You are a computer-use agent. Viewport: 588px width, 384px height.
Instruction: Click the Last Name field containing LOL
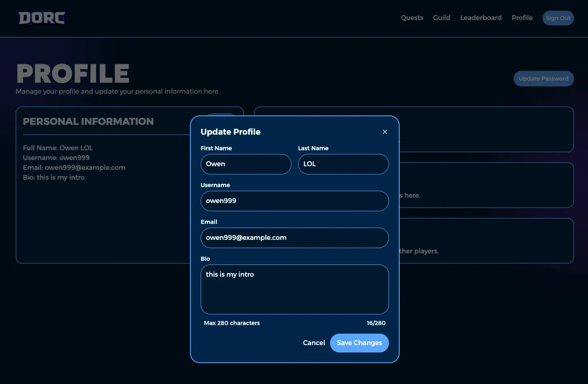[343, 164]
